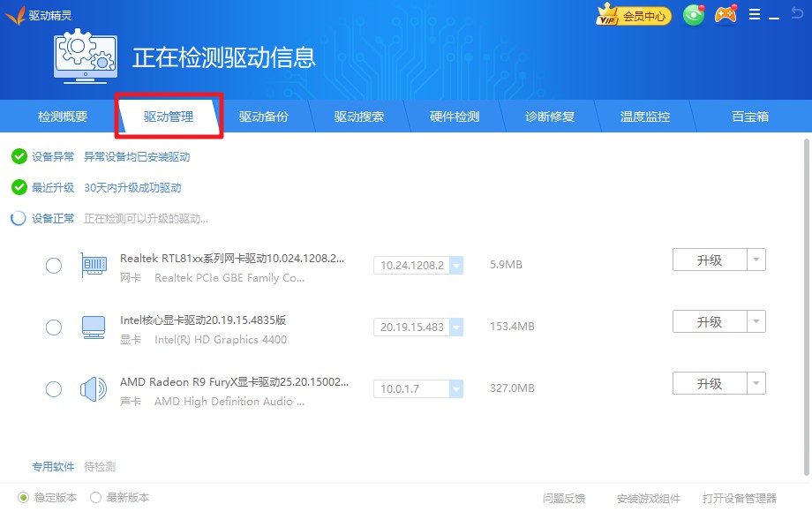This screenshot has width=812, height=512.
Task: Click the 327.0MB size value
Action: click(x=512, y=388)
